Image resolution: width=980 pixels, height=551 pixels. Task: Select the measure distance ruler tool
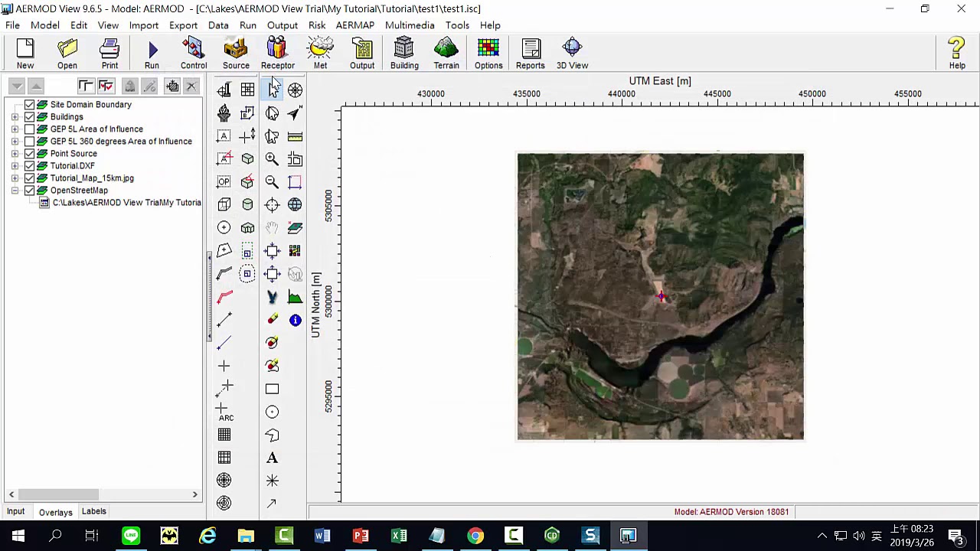point(295,136)
